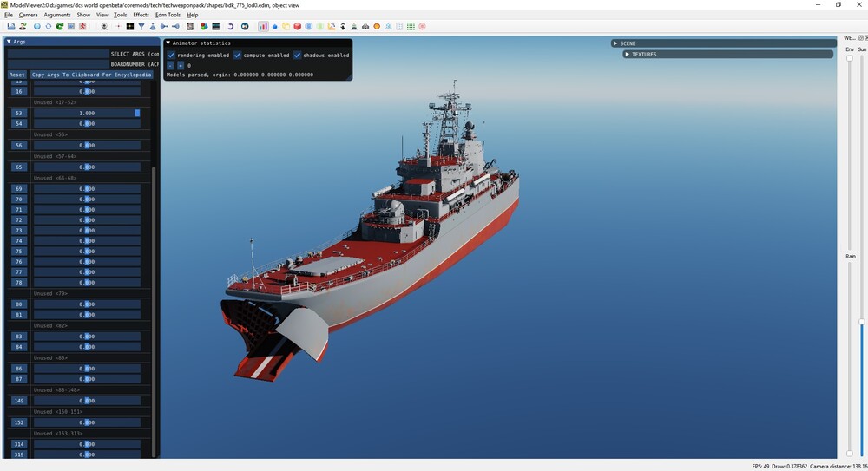Click the red cross-hair marker icon
The width and height of the screenshot is (868, 471).
pyautogui.click(x=118, y=26)
